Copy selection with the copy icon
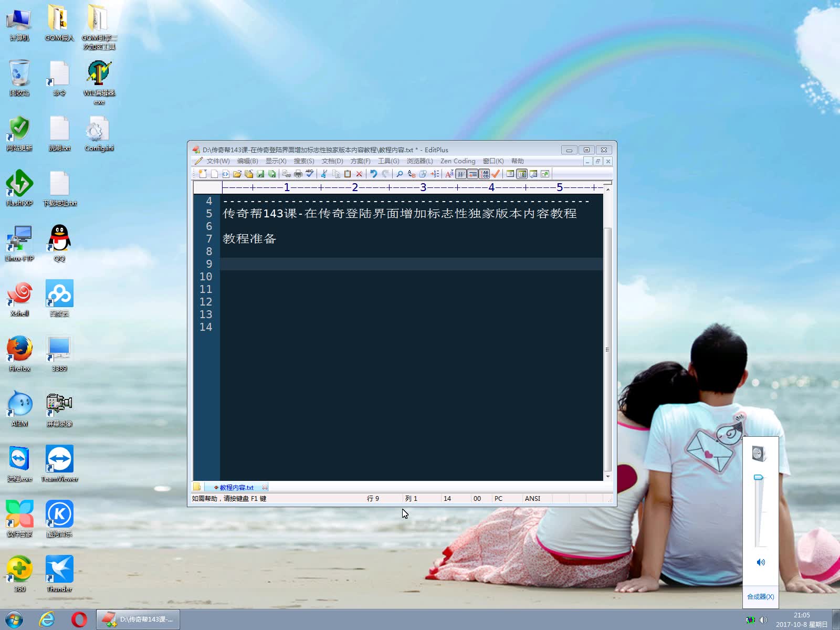840x630 pixels. click(336, 174)
